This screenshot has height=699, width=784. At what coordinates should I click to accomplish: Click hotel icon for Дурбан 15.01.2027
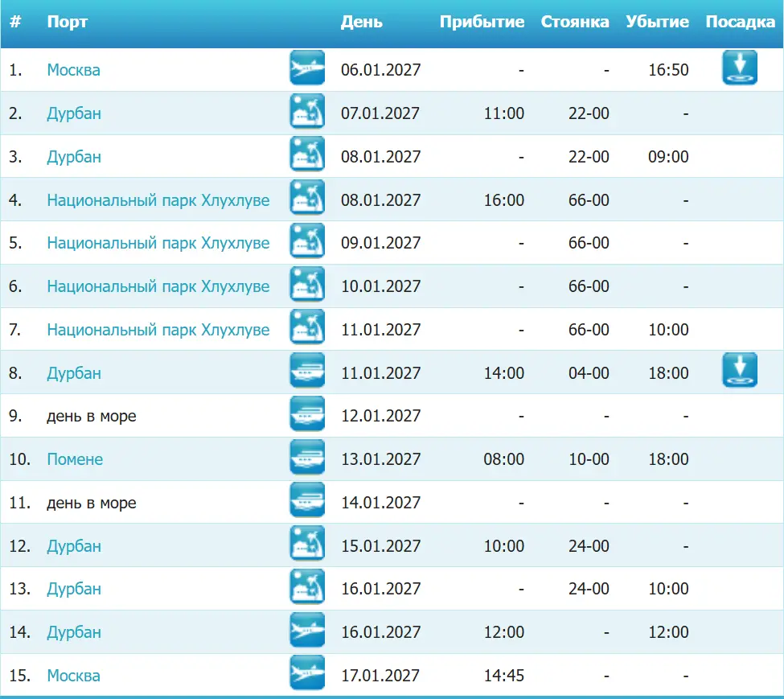point(307,544)
